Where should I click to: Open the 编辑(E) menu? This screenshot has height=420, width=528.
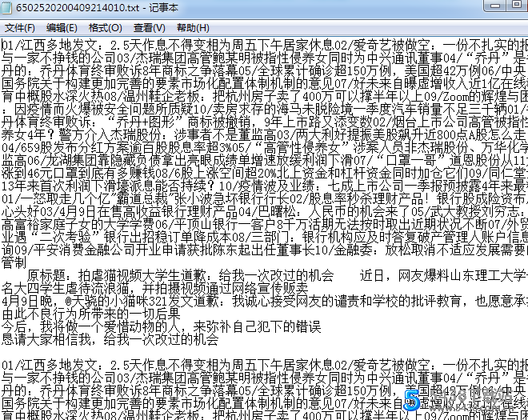click(62, 28)
